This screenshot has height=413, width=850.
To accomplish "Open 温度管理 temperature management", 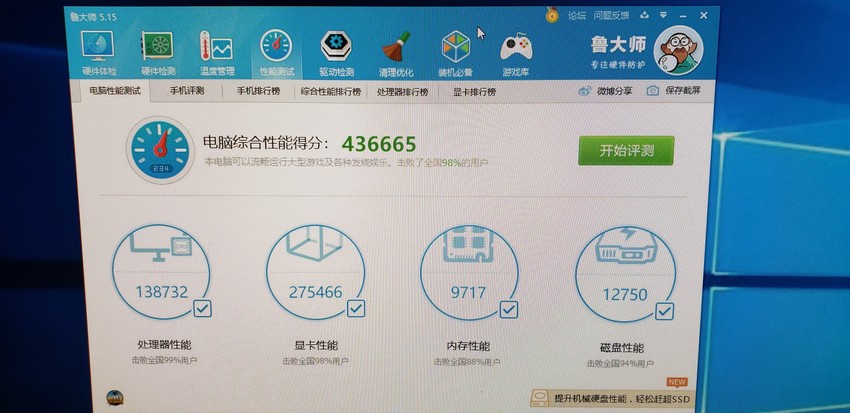I will click(x=217, y=53).
